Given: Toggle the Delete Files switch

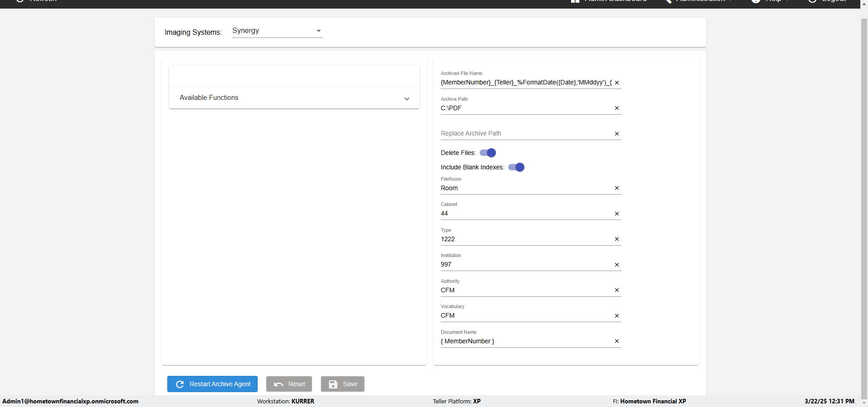Looking at the screenshot, I should pos(488,153).
